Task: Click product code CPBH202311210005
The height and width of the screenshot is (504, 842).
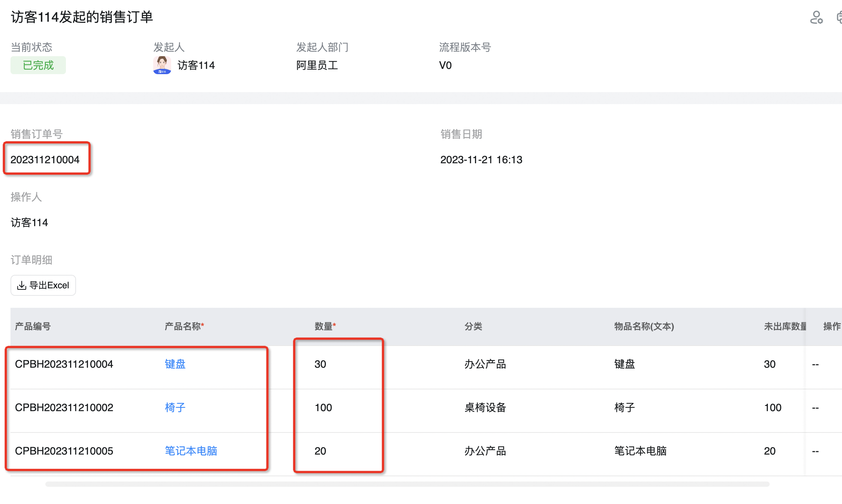Action: (64, 451)
